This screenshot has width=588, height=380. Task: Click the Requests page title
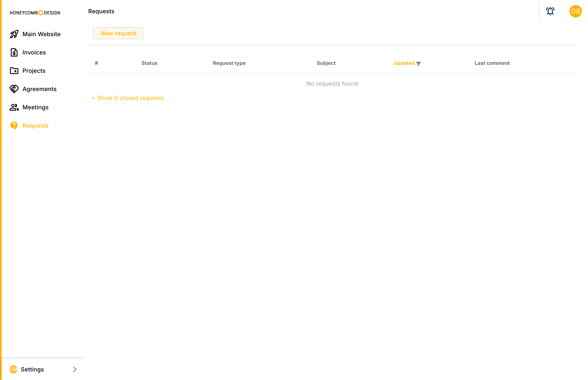click(101, 11)
